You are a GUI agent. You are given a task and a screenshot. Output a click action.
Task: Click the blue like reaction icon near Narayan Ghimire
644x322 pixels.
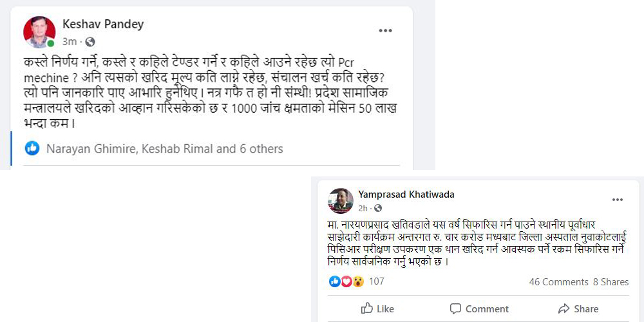32,149
